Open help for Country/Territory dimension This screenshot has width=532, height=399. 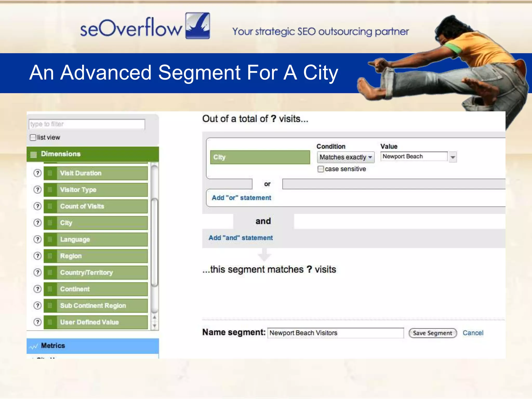(38, 272)
